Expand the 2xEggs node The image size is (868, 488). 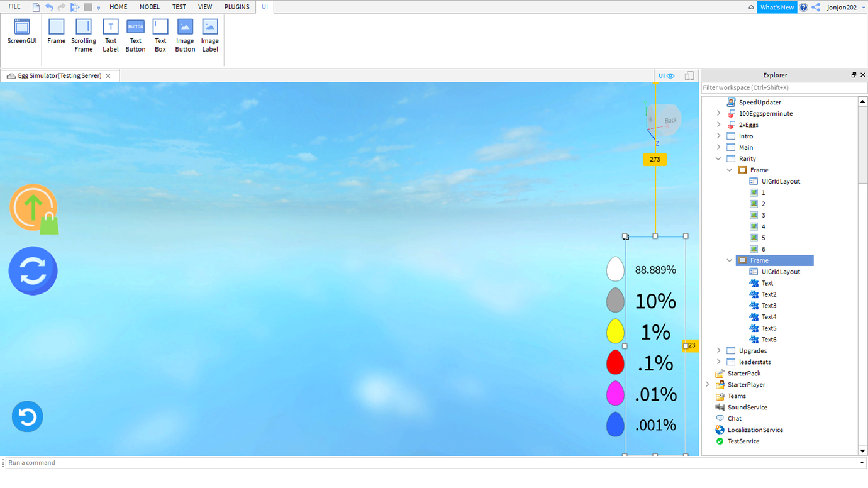pyautogui.click(x=719, y=125)
